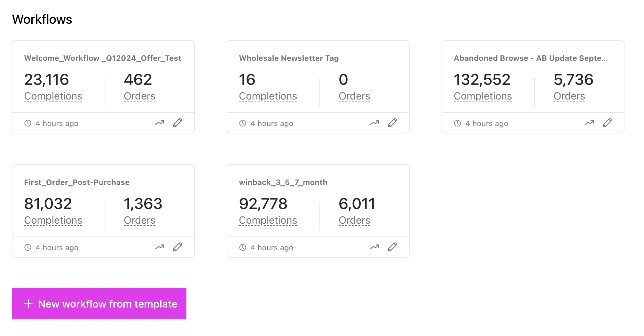Open analytics for First_Order_Post-Purchase workflow

click(159, 247)
